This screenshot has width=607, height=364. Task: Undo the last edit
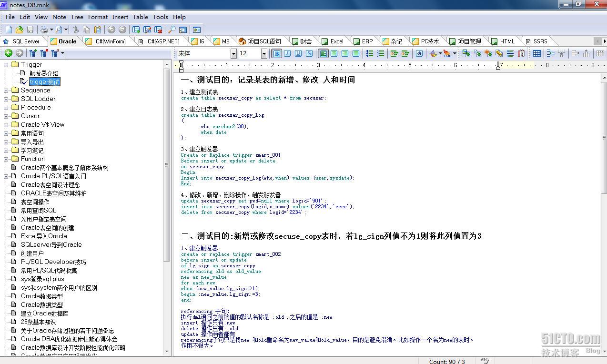click(111, 30)
